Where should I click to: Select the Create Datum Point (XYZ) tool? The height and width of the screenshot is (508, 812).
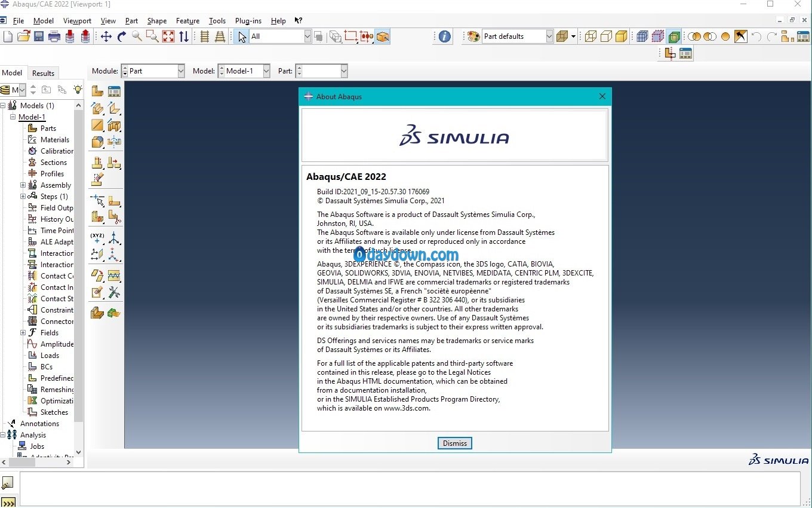pyautogui.click(x=97, y=238)
